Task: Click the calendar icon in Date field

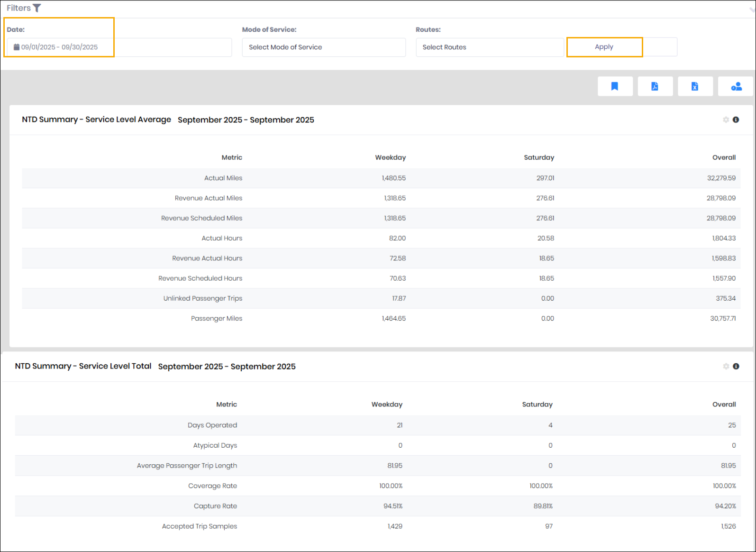Action: coord(17,47)
